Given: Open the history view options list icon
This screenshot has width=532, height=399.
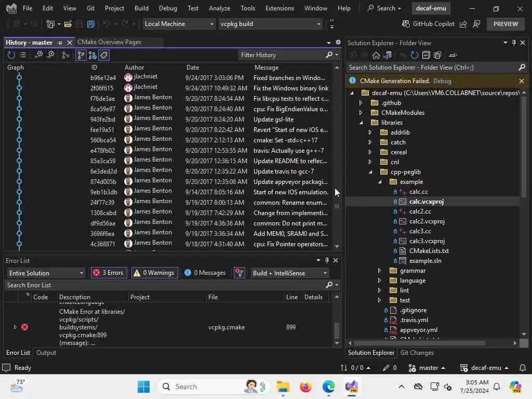Looking at the screenshot, I should point(23,55).
